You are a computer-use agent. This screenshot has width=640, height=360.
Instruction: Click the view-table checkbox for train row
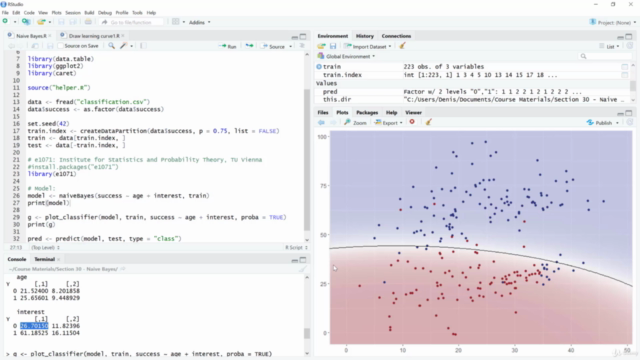(x=625, y=67)
